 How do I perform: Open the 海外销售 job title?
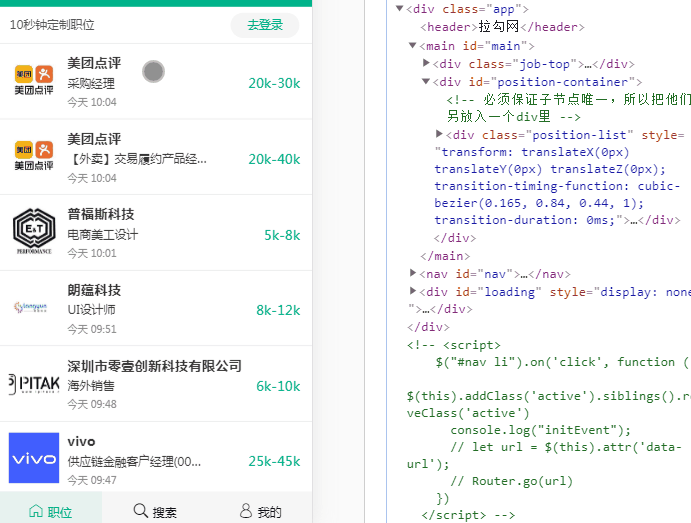(x=91, y=386)
